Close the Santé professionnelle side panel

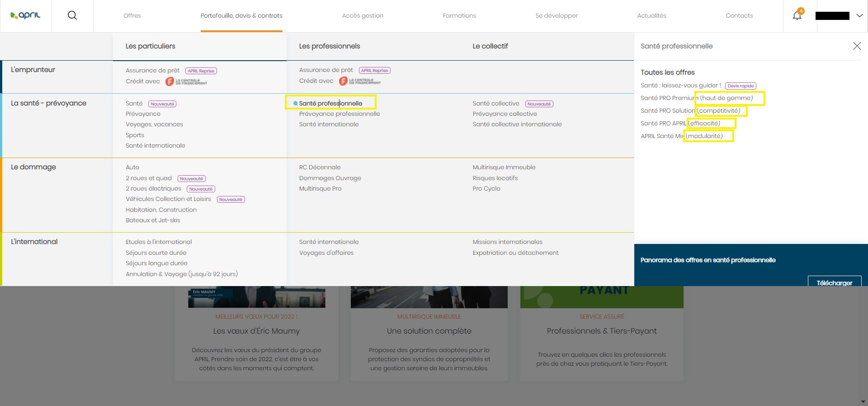857,46
